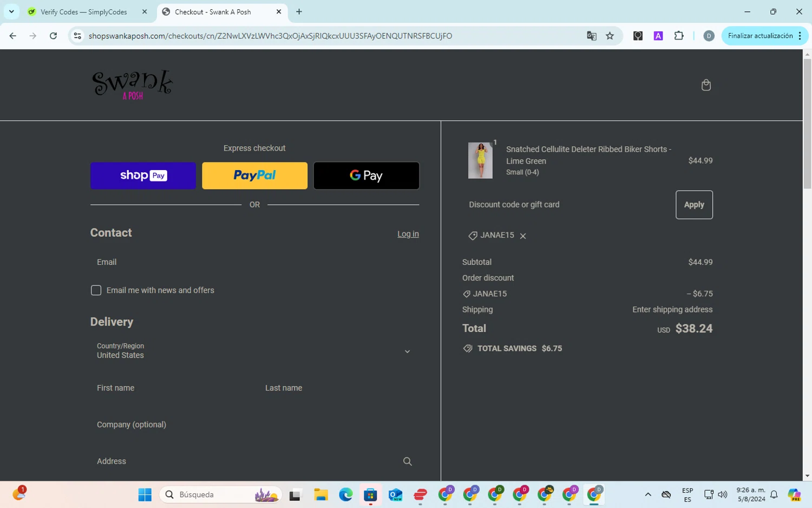Open the volume speaker control

[723, 494]
